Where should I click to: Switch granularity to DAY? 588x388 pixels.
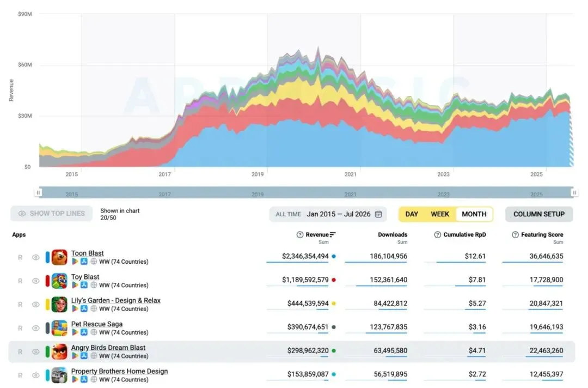(x=412, y=214)
